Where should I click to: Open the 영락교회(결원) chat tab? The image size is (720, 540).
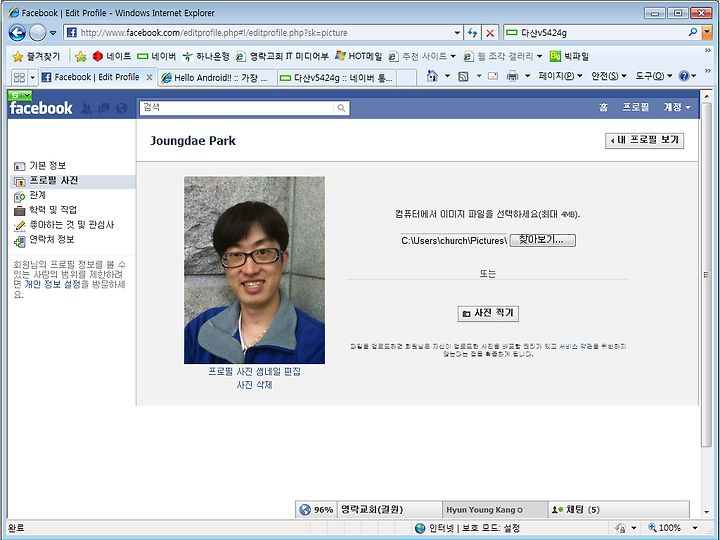click(x=389, y=509)
